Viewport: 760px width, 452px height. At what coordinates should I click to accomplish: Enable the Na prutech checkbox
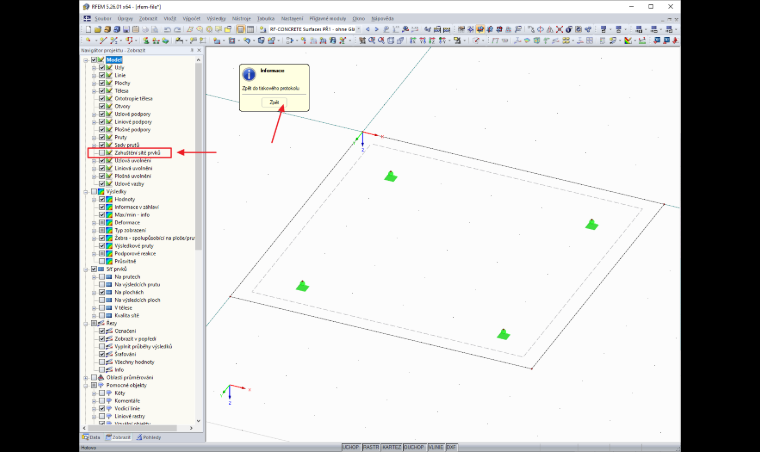click(102, 277)
